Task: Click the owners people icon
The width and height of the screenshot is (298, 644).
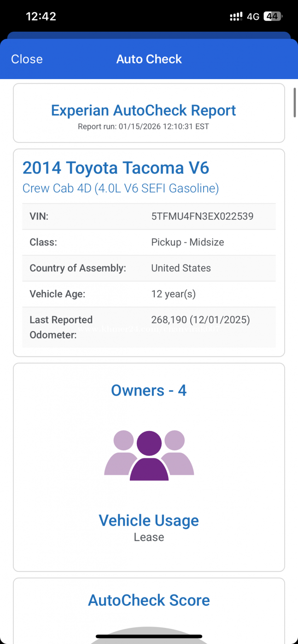Action: pos(149,455)
